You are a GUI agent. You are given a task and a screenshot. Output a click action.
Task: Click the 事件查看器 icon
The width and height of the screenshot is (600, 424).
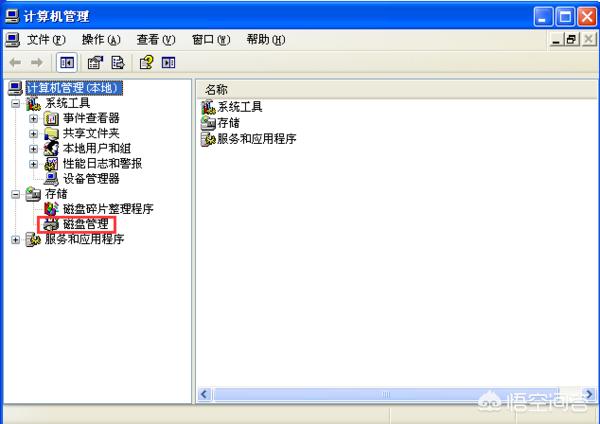pyautogui.click(x=51, y=119)
